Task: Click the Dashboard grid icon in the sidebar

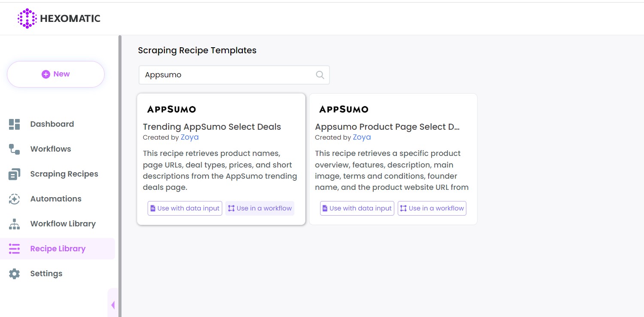Action: click(14, 124)
